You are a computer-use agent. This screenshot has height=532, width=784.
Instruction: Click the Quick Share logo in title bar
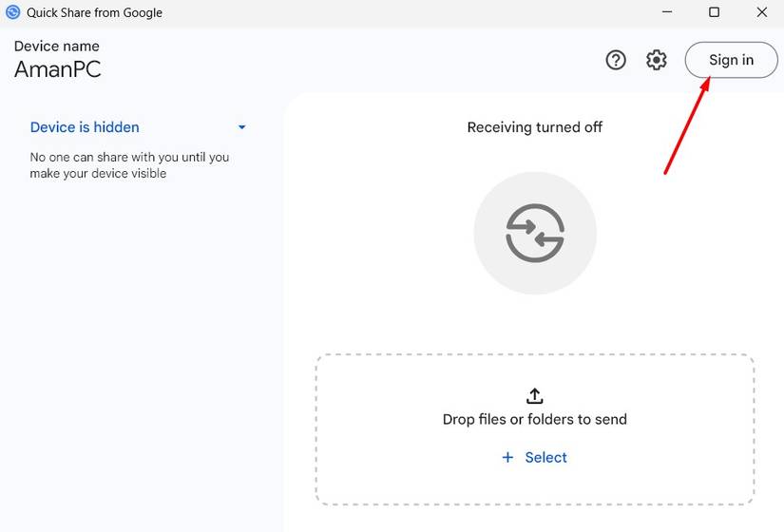[13, 12]
